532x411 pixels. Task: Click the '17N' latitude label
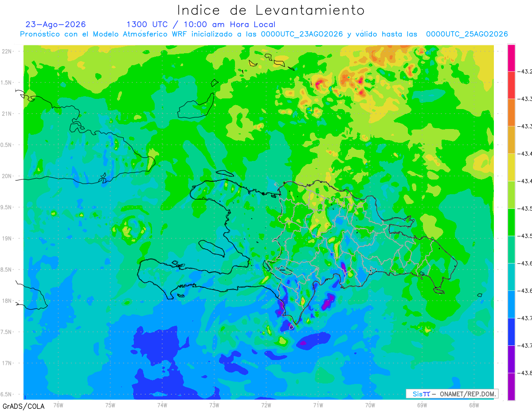click(x=8, y=363)
